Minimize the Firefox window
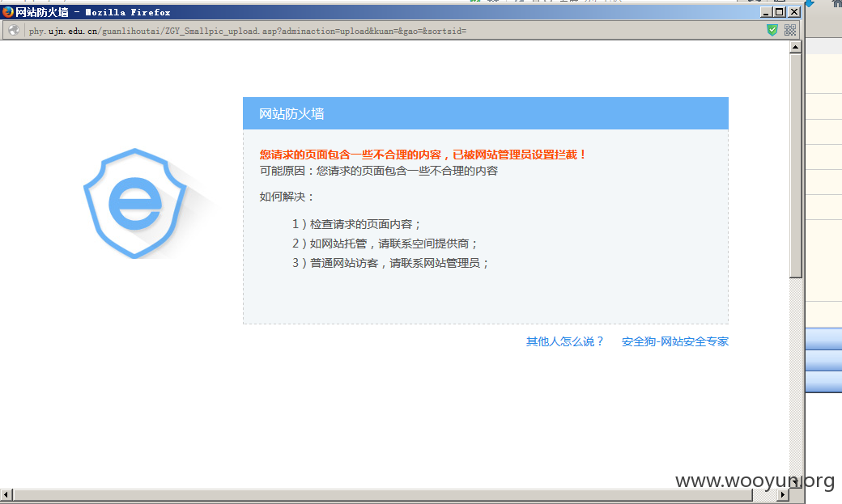Viewport: 842px width, 504px height. 766,12
